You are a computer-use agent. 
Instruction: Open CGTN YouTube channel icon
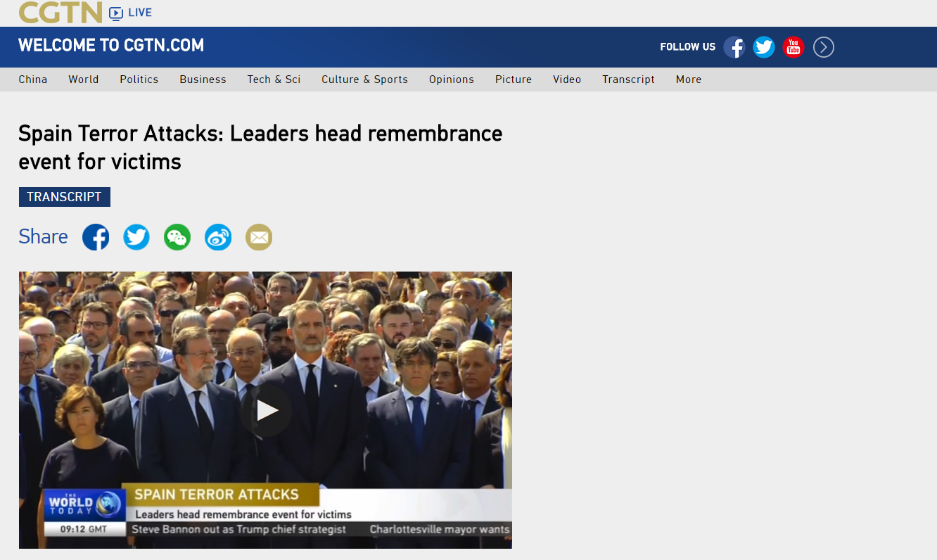click(793, 47)
